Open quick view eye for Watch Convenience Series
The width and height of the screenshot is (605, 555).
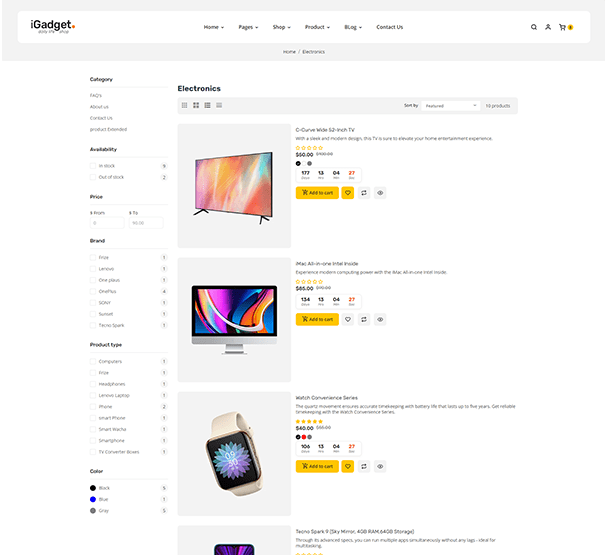pyautogui.click(x=380, y=466)
